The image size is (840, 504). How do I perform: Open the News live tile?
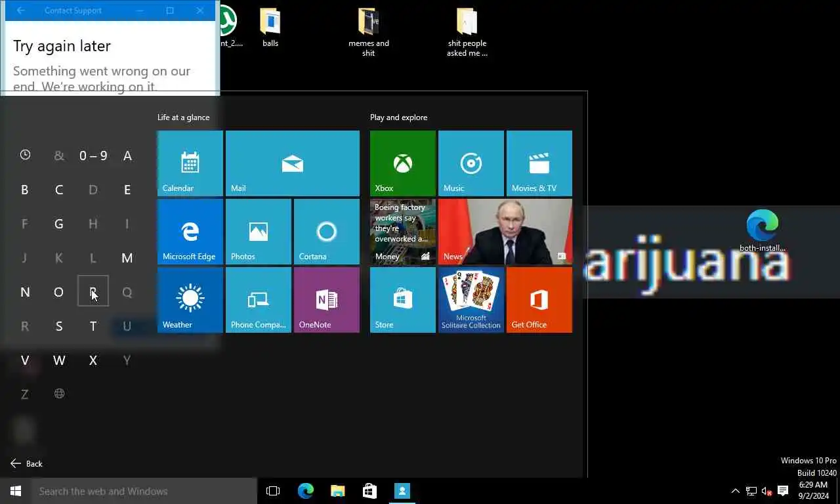tap(505, 232)
